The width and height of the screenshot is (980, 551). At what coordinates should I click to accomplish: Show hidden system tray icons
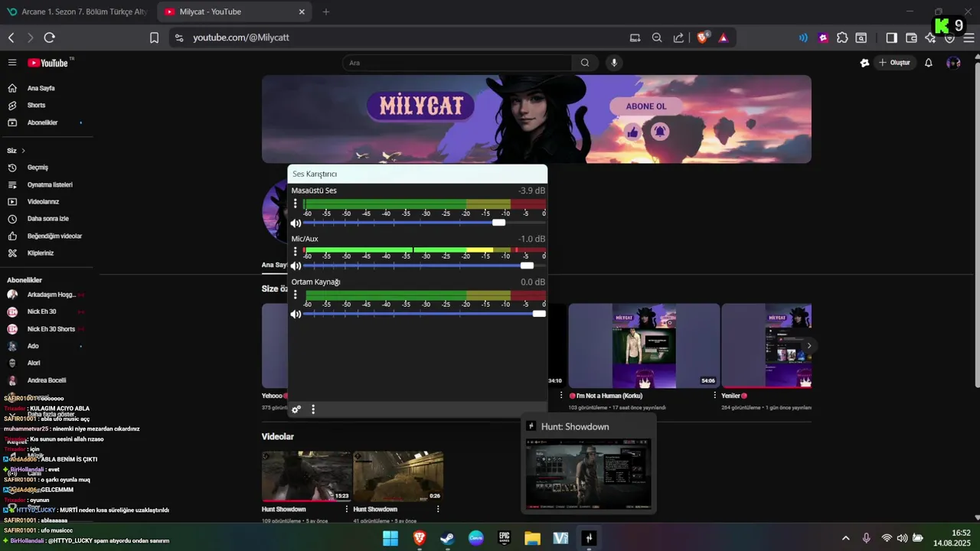pyautogui.click(x=846, y=538)
